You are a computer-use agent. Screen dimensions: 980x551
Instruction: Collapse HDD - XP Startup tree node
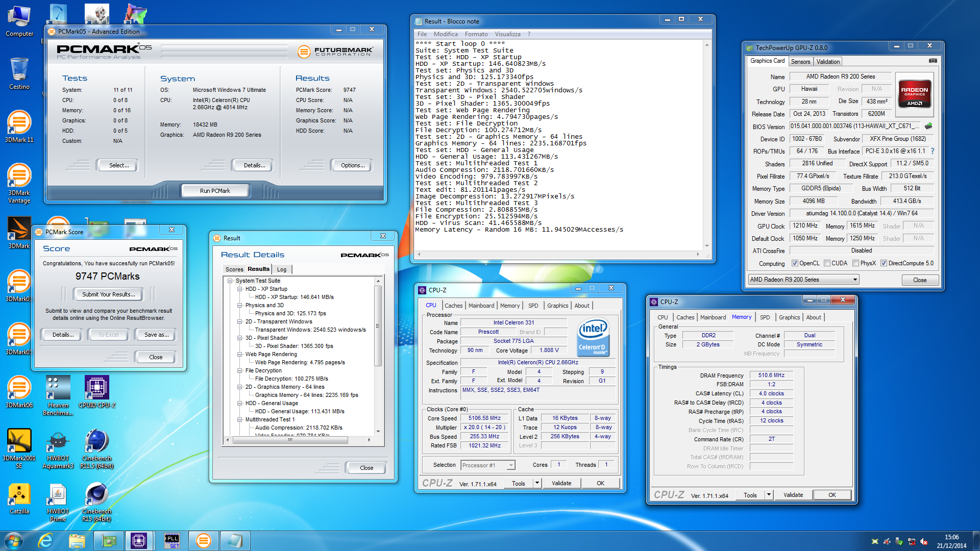click(239, 289)
